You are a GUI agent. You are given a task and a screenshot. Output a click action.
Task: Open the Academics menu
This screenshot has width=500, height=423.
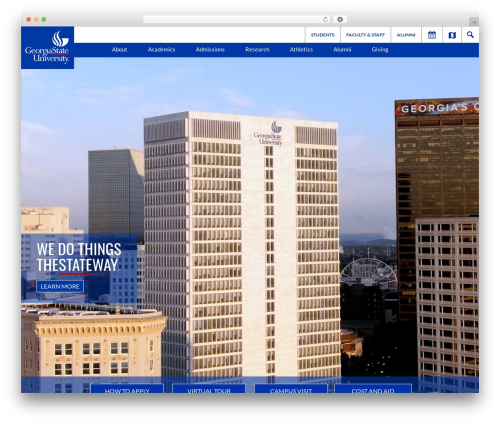pos(161,50)
